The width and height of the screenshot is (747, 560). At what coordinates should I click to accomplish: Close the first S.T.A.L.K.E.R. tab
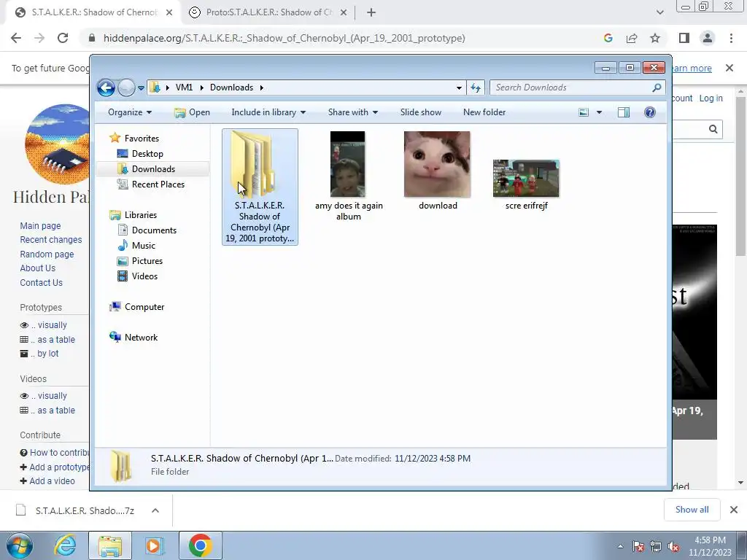169,13
